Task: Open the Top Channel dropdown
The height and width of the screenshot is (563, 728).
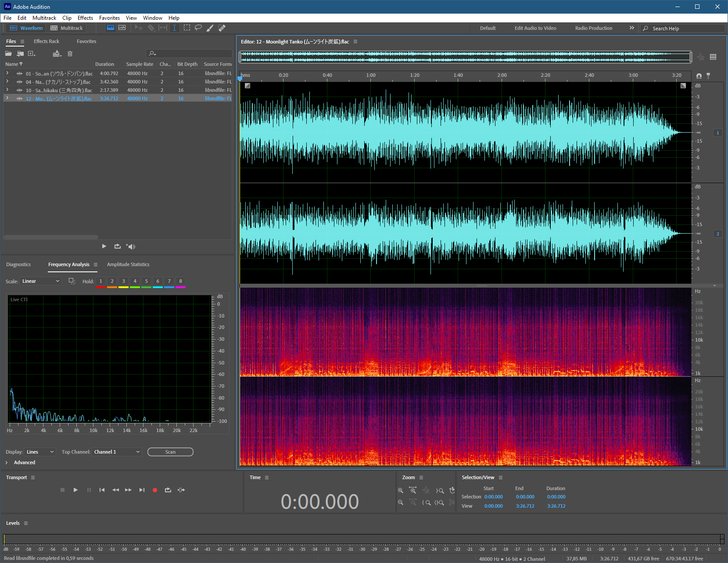Action: [117, 452]
